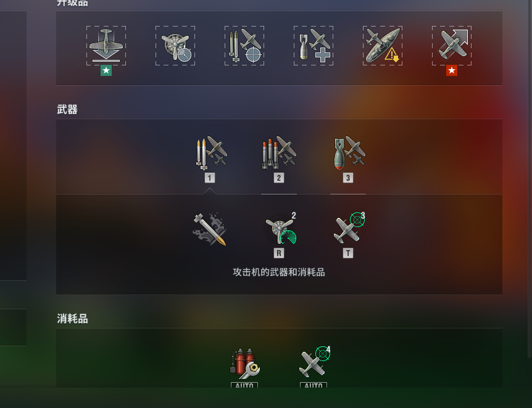This screenshot has height=408, width=532.
Task: Click the bomber health upgrade slot
Action: [314, 46]
